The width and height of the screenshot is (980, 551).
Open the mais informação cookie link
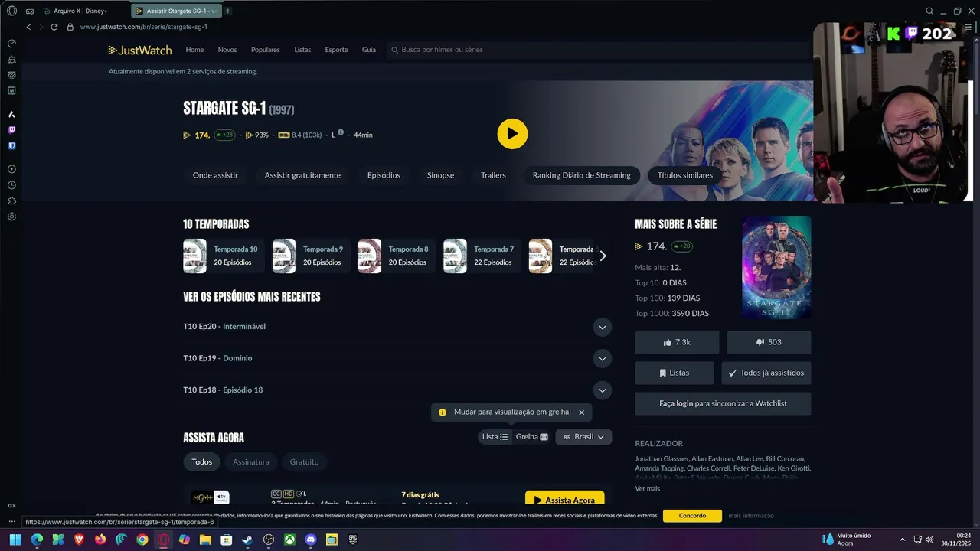tap(751, 516)
